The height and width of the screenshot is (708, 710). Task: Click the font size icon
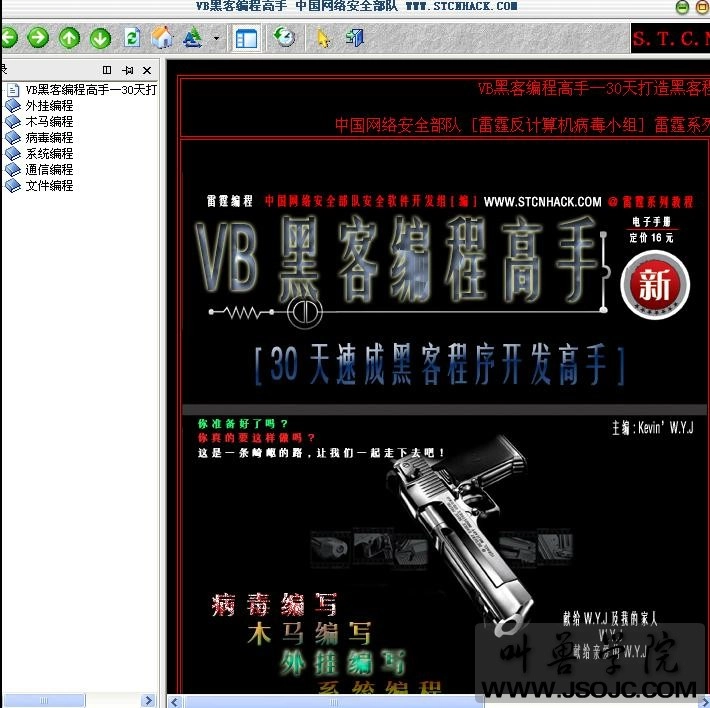click(192, 38)
